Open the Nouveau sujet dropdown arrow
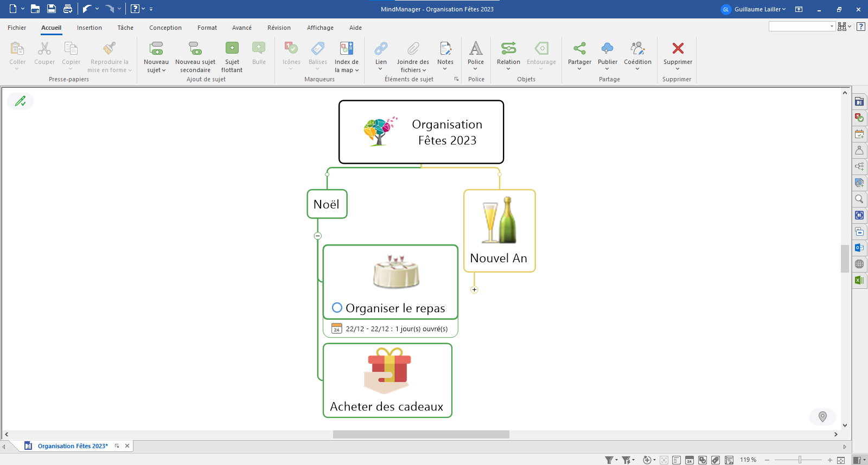 pos(164,70)
